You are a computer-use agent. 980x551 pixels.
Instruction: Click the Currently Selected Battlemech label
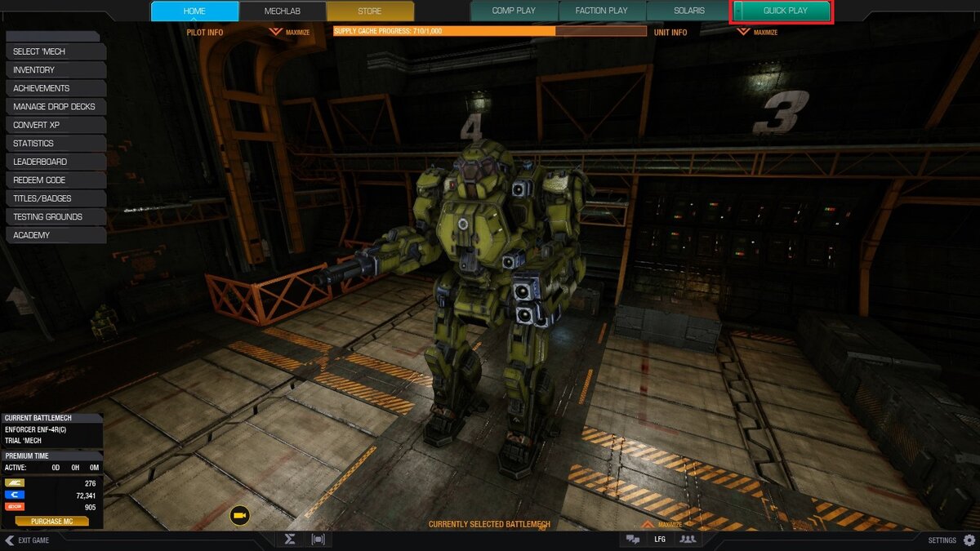pos(489,525)
